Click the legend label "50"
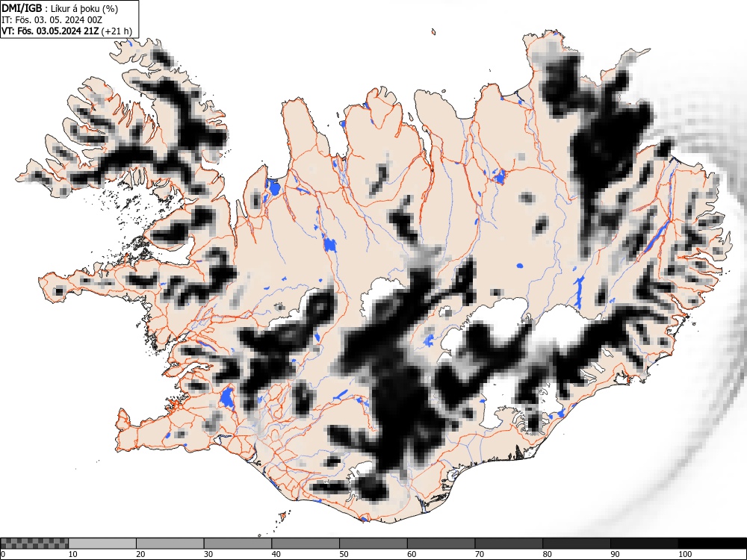747x560 pixels. tap(344, 554)
